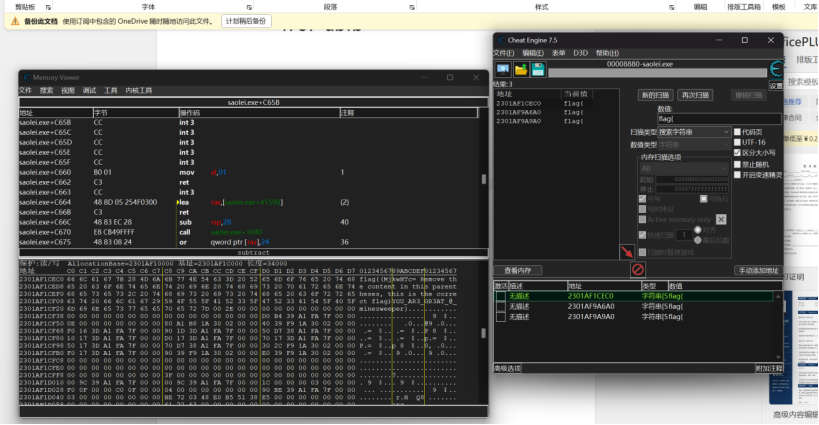This screenshot has height=425, width=819.
Task: Open the 文件(F) menu in Cheat Engine
Action: pyautogui.click(x=504, y=53)
